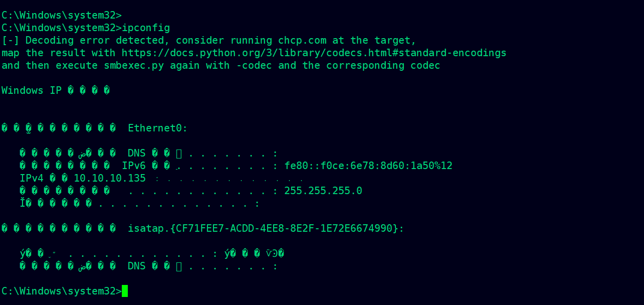
Task: Click the subnet mask 255.255.255.0
Action: coord(323,191)
